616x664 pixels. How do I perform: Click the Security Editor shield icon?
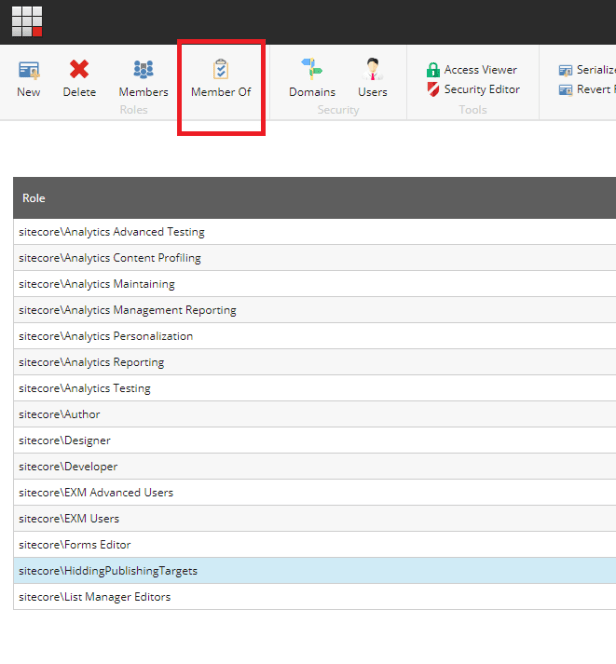click(433, 90)
